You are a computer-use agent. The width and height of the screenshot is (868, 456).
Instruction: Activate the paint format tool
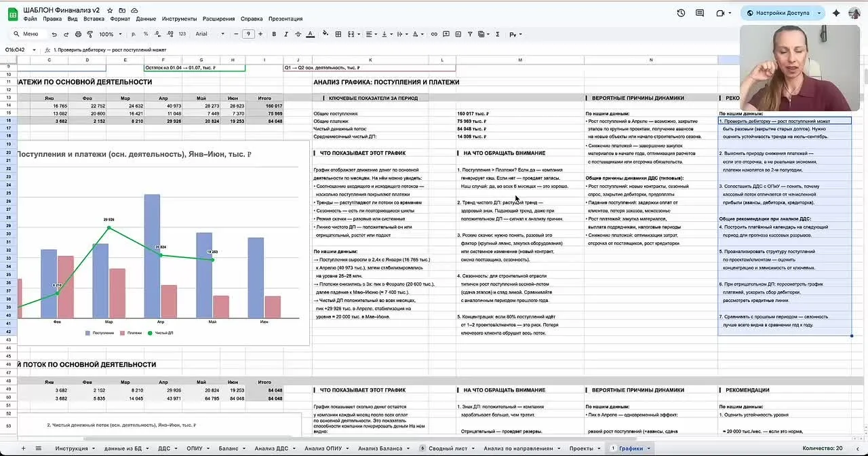(90, 34)
